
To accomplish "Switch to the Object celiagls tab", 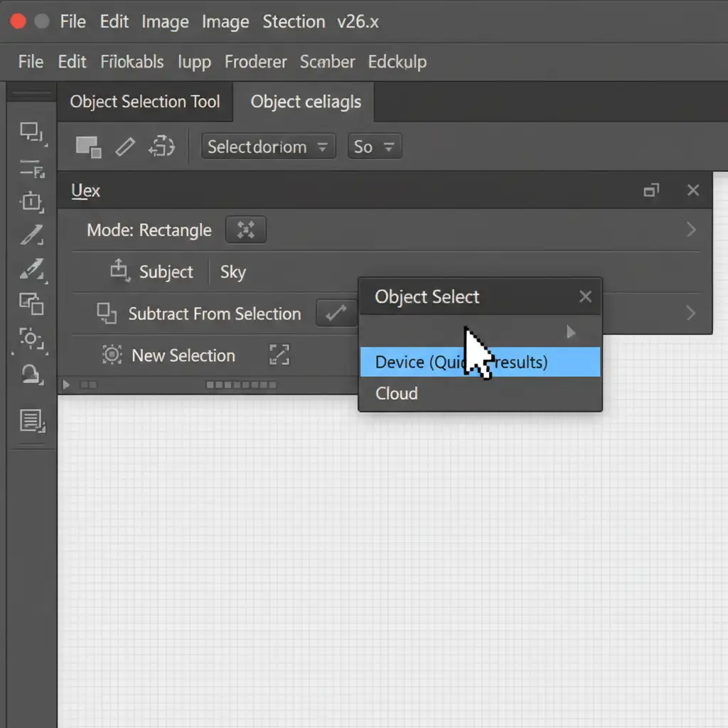I will tap(306, 102).
